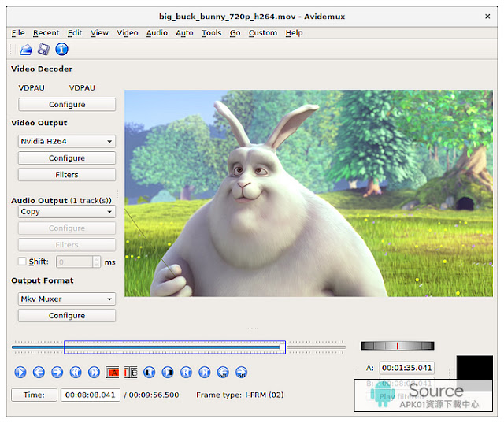Set selection start marker A
The height and width of the screenshot is (423, 504).
pyautogui.click(x=112, y=373)
